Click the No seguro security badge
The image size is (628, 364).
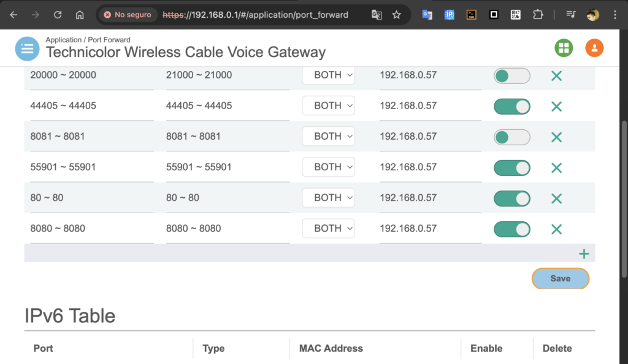pyautogui.click(x=128, y=15)
